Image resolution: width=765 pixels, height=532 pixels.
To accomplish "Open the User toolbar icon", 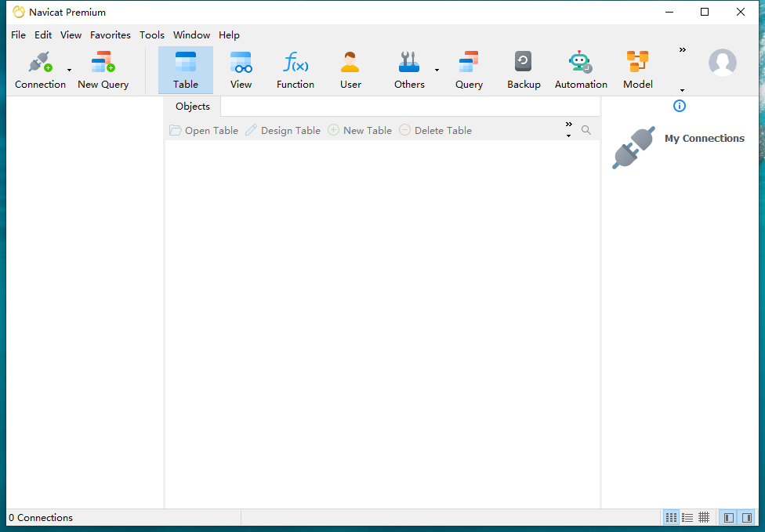I will [x=350, y=70].
